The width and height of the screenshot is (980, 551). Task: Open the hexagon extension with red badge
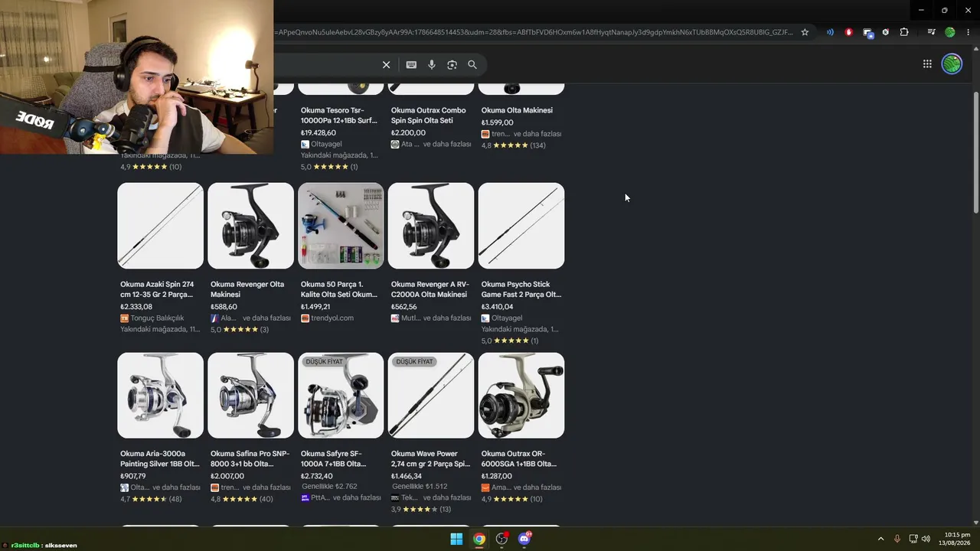tap(886, 32)
